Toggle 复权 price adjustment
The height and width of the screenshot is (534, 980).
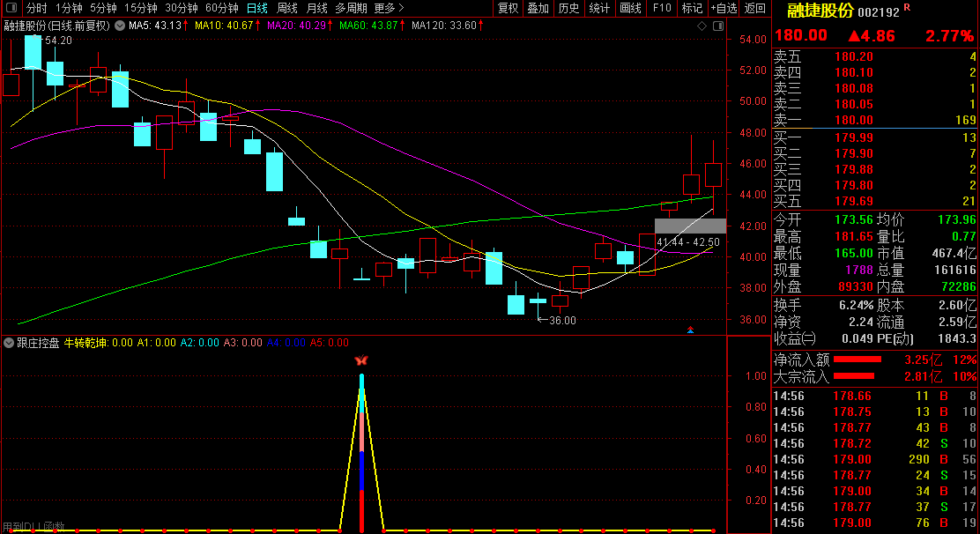509,8
